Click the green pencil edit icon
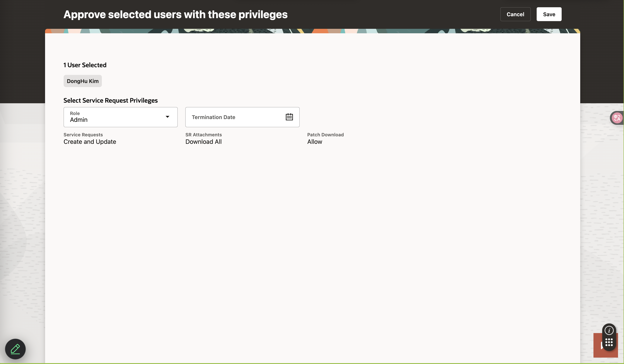Image resolution: width=624 pixels, height=364 pixels. pyautogui.click(x=15, y=349)
